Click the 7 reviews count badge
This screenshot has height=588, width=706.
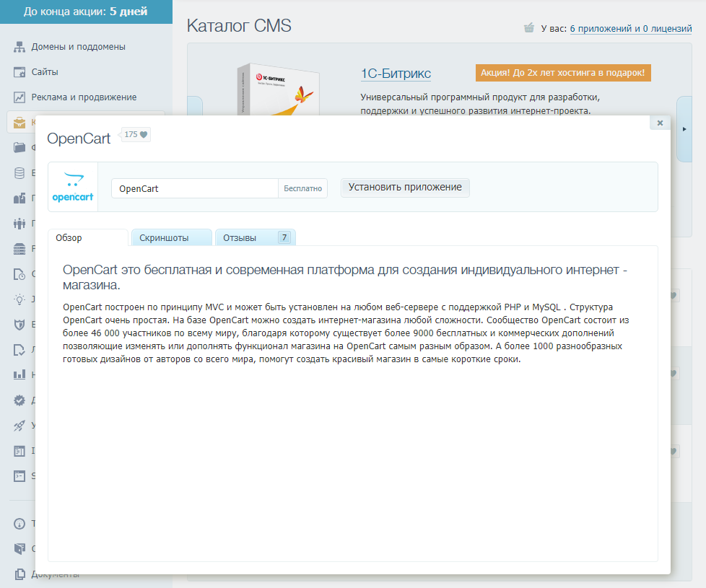pyautogui.click(x=284, y=237)
